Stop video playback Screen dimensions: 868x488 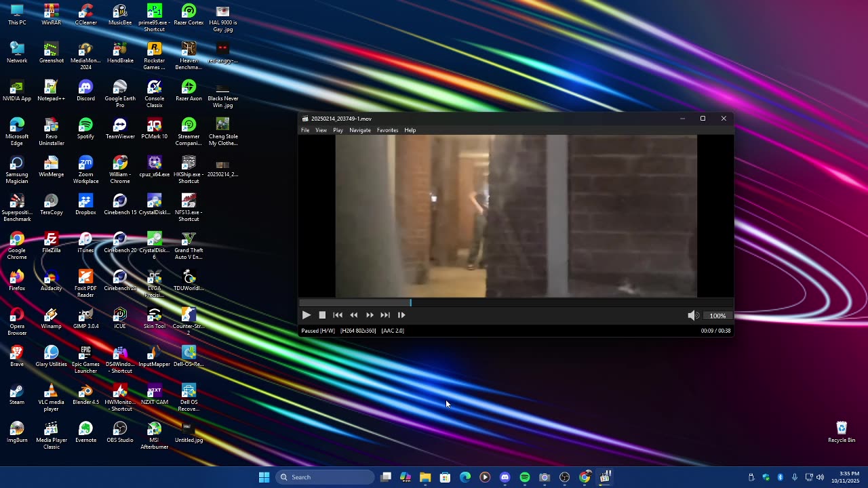pyautogui.click(x=322, y=315)
